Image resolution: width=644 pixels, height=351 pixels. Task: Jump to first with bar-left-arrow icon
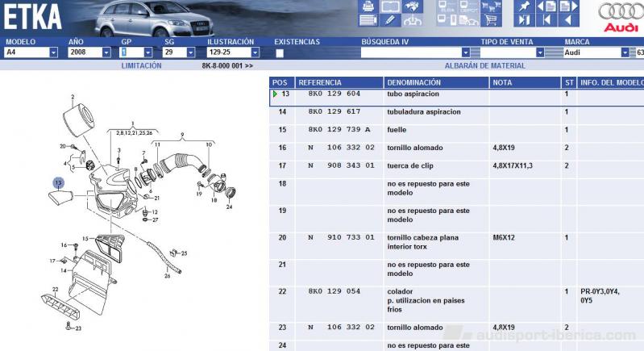tap(546, 20)
